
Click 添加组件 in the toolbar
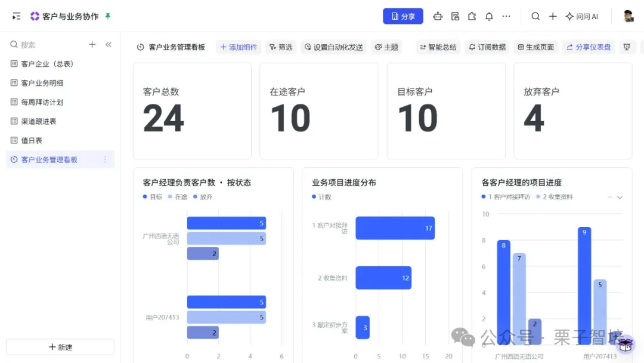coord(239,47)
